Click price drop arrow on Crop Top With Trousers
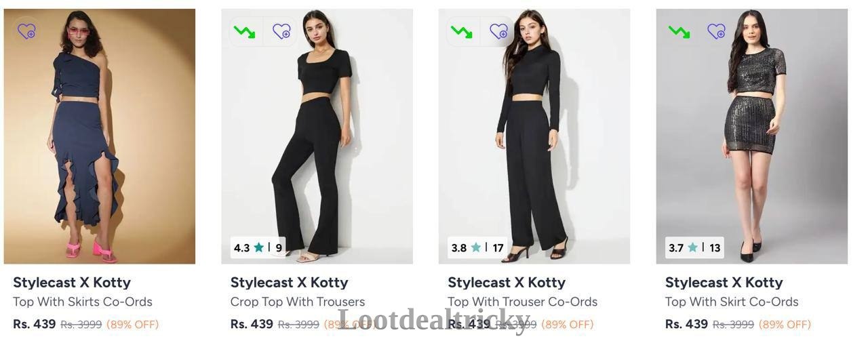868x343 pixels. (244, 31)
